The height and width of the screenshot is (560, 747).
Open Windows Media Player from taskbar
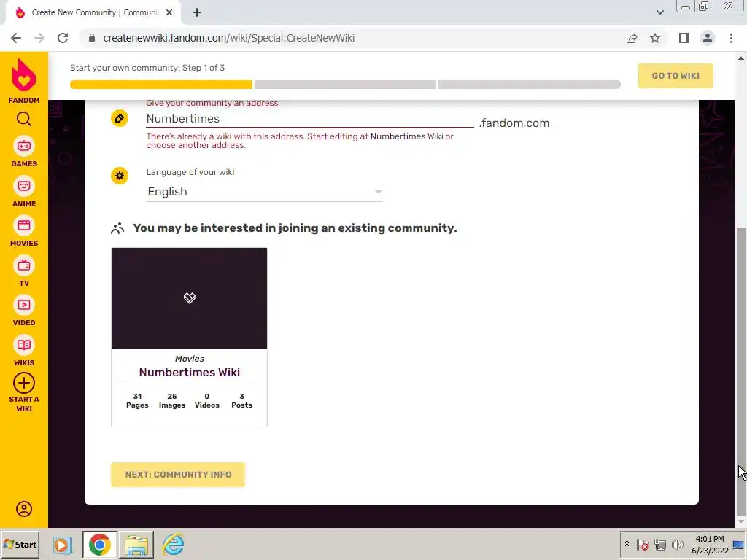coord(62,545)
